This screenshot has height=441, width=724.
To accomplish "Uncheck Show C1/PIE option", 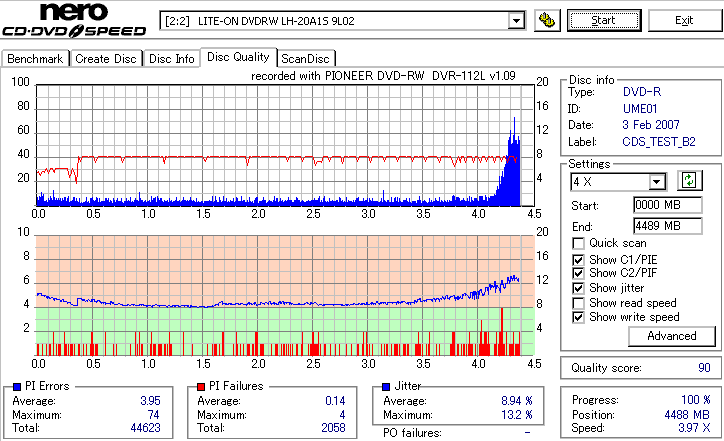I will (x=578, y=260).
